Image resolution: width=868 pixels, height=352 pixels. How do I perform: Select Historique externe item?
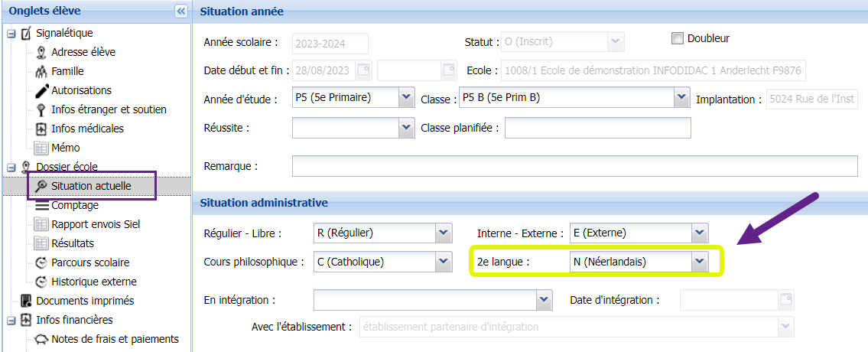[94, 282]
